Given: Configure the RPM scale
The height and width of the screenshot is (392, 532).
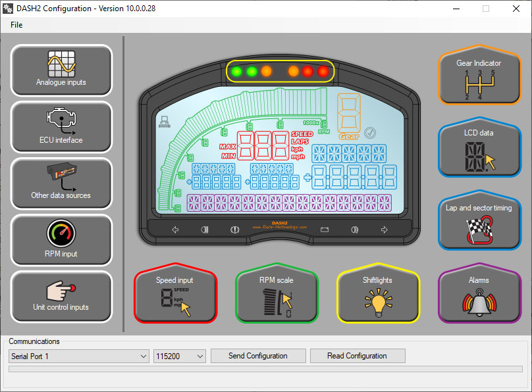Looking at the screenshot, I should pos(277,297).
